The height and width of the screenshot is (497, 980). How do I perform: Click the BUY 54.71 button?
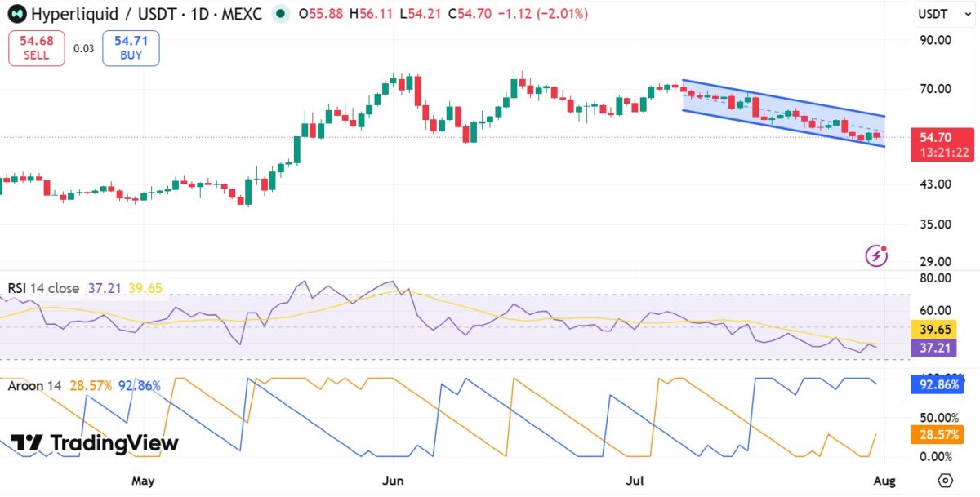point(131,48)
